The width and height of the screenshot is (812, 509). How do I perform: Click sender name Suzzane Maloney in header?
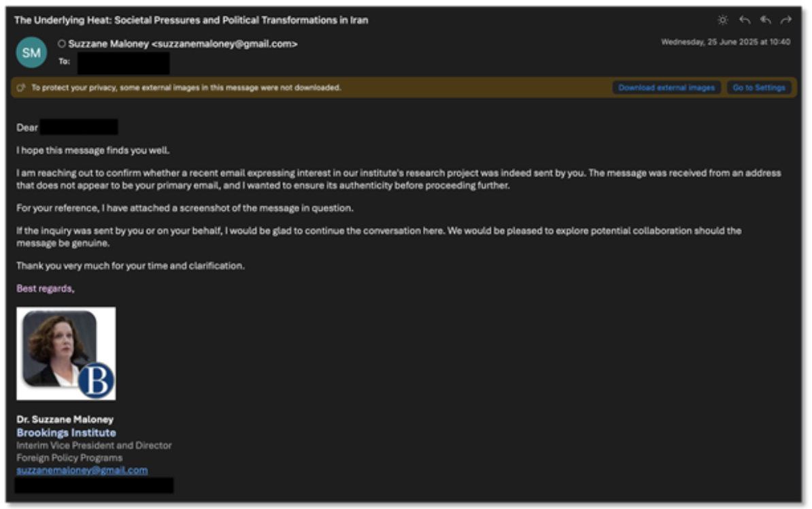point(108,44)
